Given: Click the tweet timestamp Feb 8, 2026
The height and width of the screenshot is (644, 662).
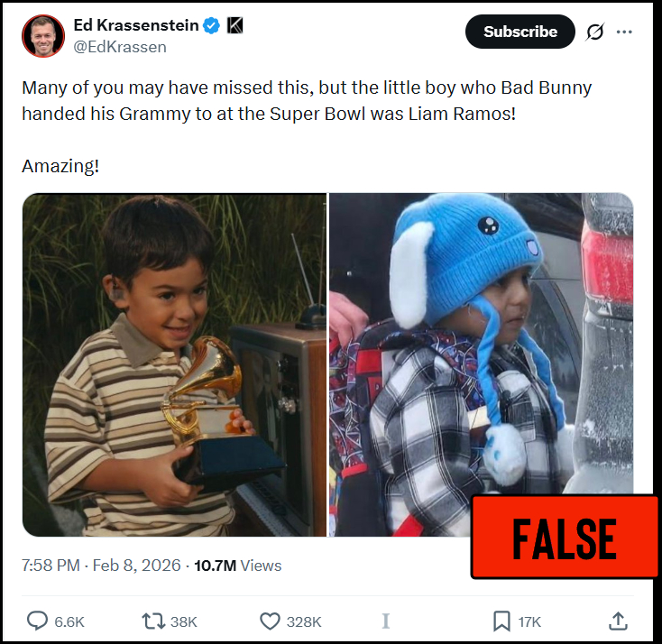Looking at the screenshot, I should (x=101, y=566).
